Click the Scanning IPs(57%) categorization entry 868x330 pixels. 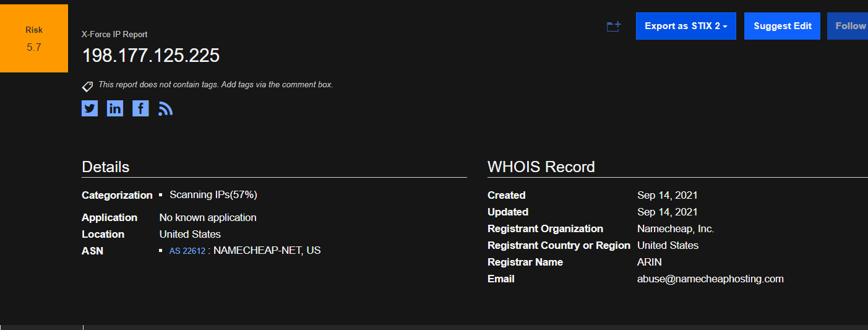(x=213, y=194)
